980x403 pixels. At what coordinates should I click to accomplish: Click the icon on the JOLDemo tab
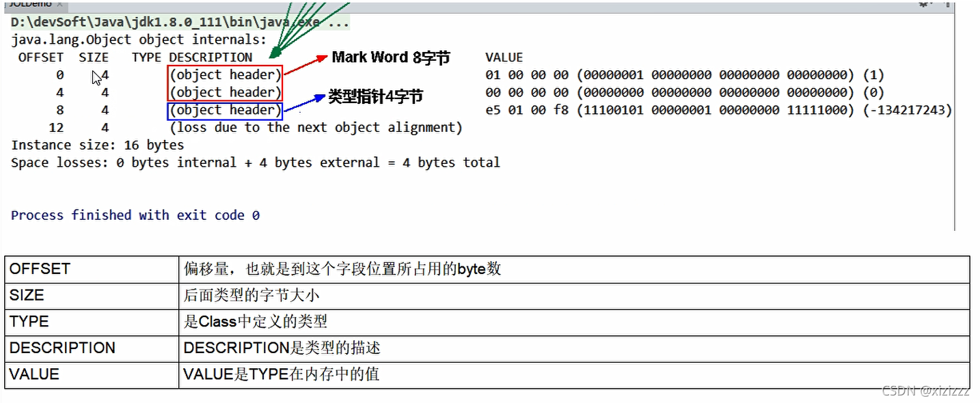pos(4,3)
